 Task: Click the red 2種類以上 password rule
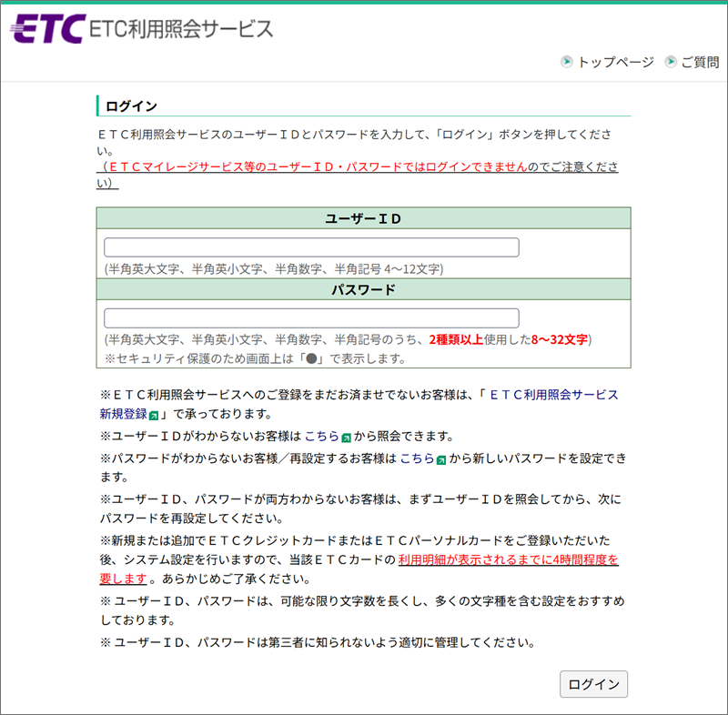(x=456, y=339)
